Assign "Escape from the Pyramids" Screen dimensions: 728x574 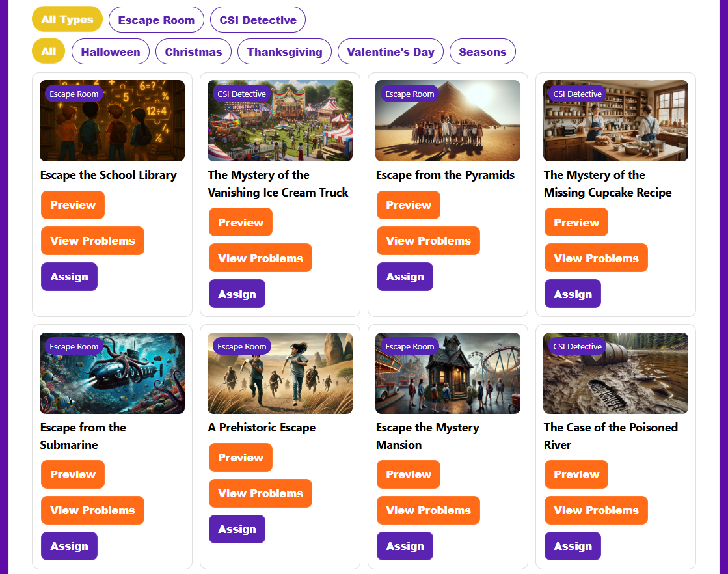(405, 277)
